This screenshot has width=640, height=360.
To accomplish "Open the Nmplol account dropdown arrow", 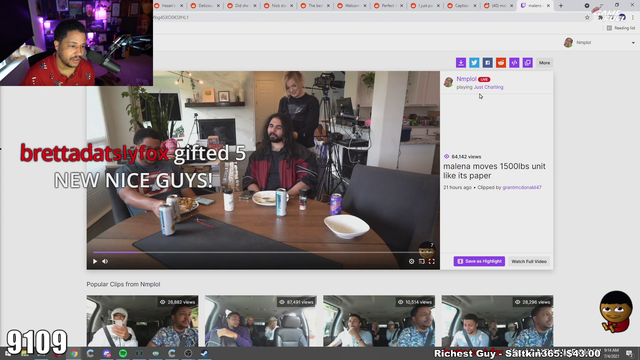I will click(x=633, y=42).
